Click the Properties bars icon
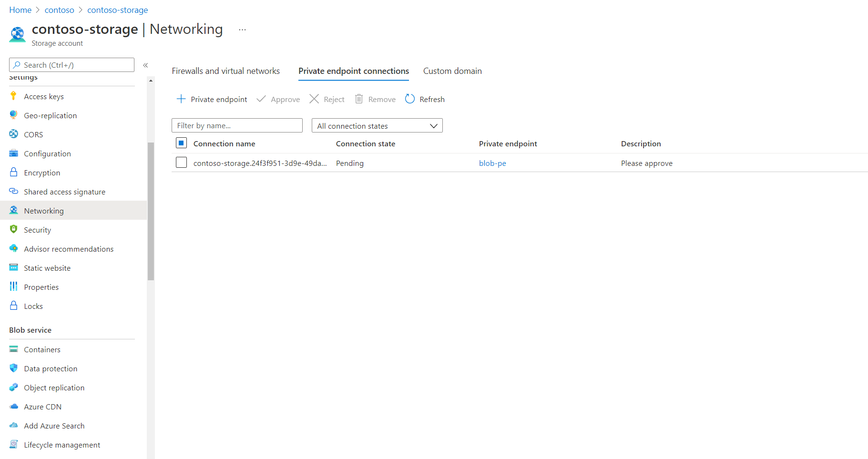This screenshot has width=868, height=459. pos(13,287)
